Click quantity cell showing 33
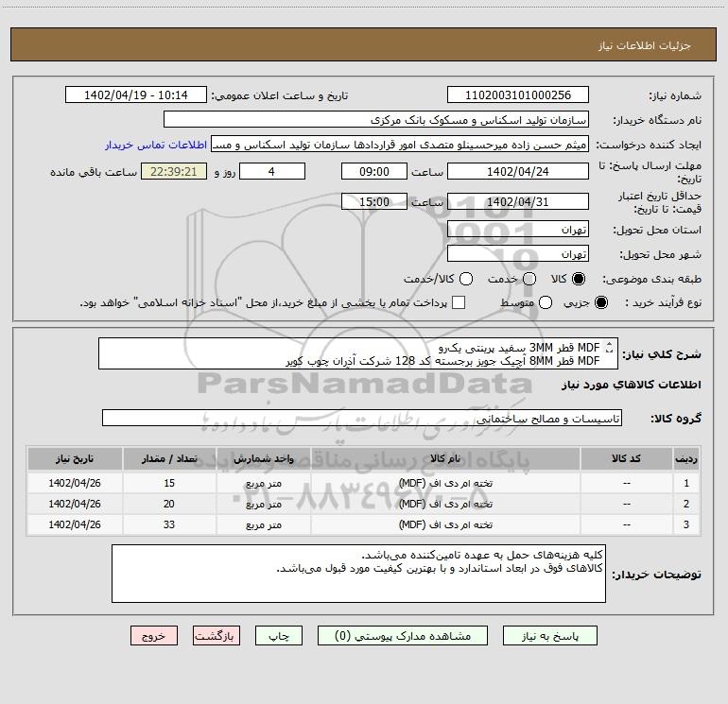Image resolution: width=728 pixels, height=704 pixels. point(169,524)
